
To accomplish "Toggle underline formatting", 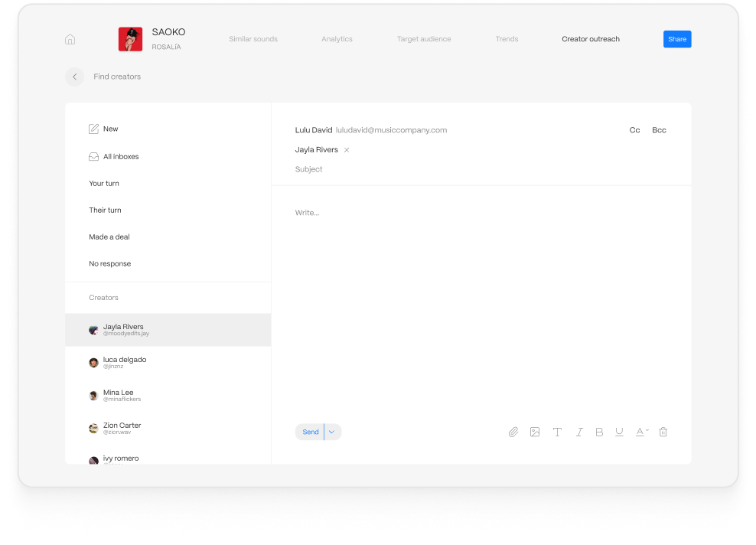I will tap(619, 432).
